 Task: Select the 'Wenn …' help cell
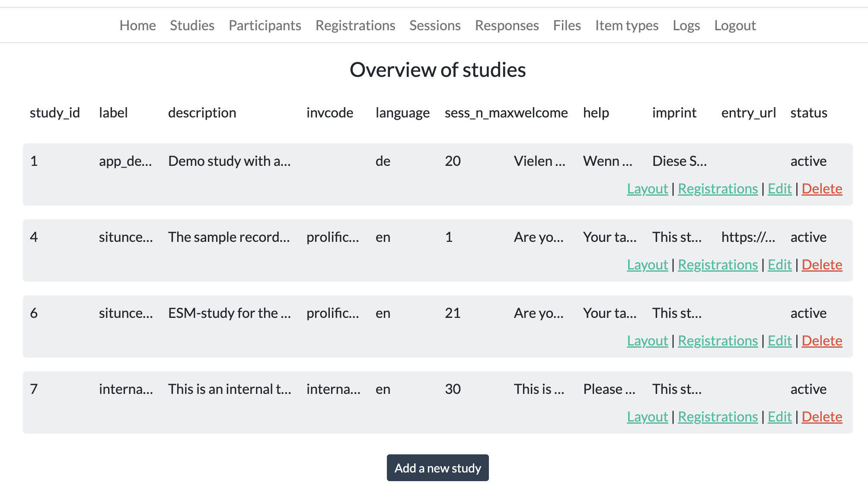click(x=608, y=161)
